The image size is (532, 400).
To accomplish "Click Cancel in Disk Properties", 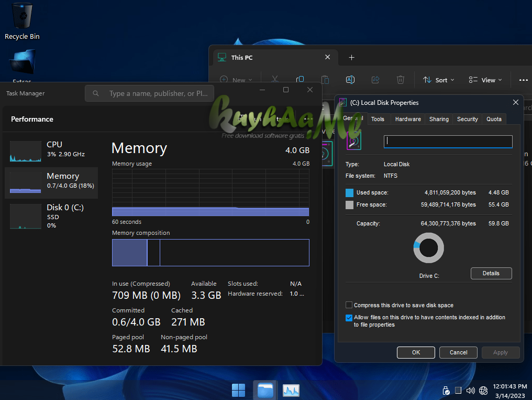I will click(458, 352).
